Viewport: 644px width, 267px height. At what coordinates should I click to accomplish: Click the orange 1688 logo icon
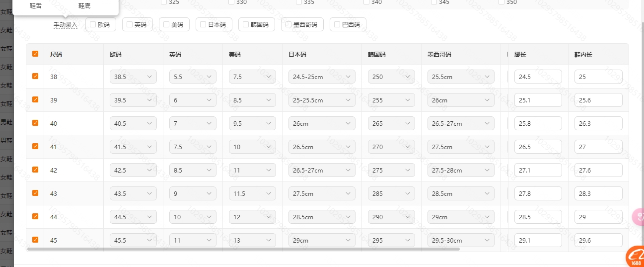click(635, 257)
